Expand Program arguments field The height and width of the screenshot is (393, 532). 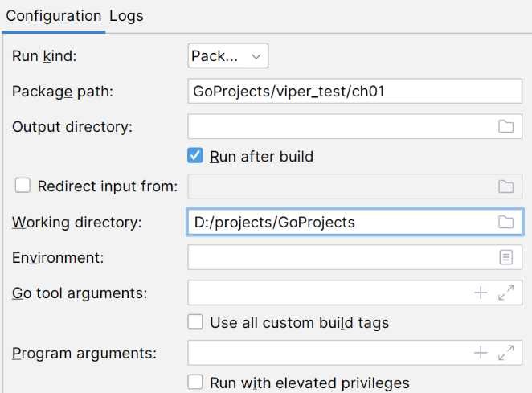505,353
